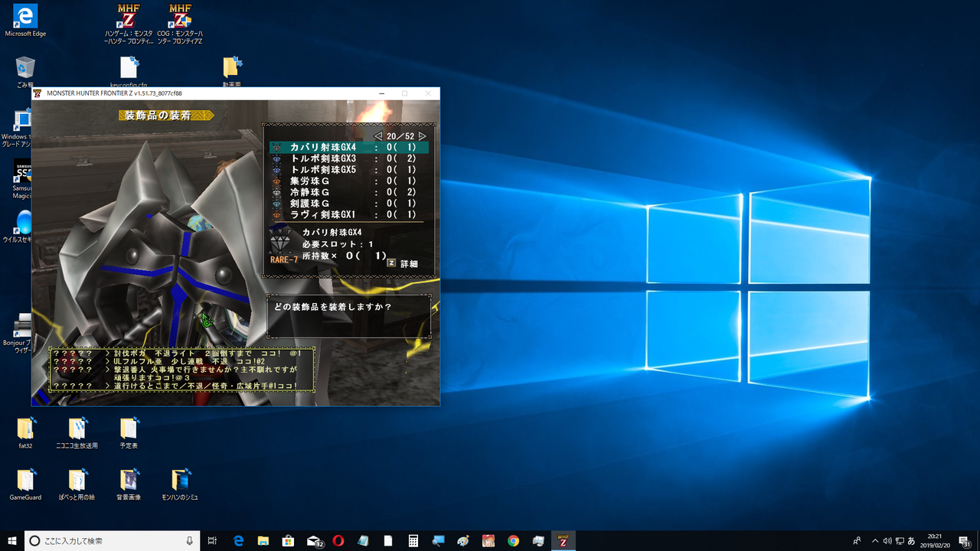
Task: Toggle the Japanese IME あ indicator
Action: click(x=912, y=541)
